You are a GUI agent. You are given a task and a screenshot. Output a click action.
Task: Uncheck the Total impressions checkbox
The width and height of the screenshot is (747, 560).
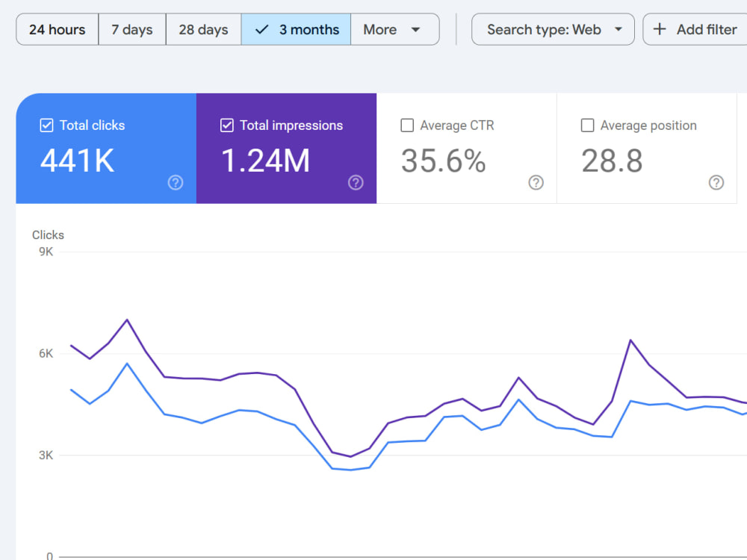pyautogui.click(x=227, y=125)
